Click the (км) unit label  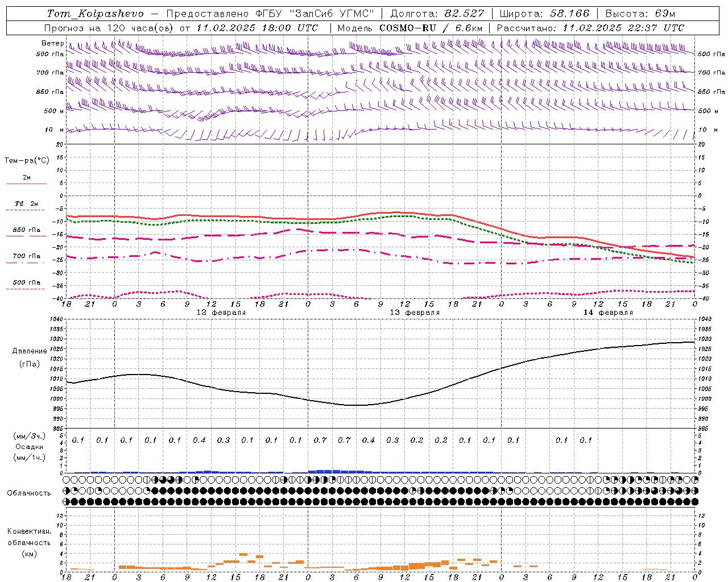pyautogui.click(x=29, y=554)
